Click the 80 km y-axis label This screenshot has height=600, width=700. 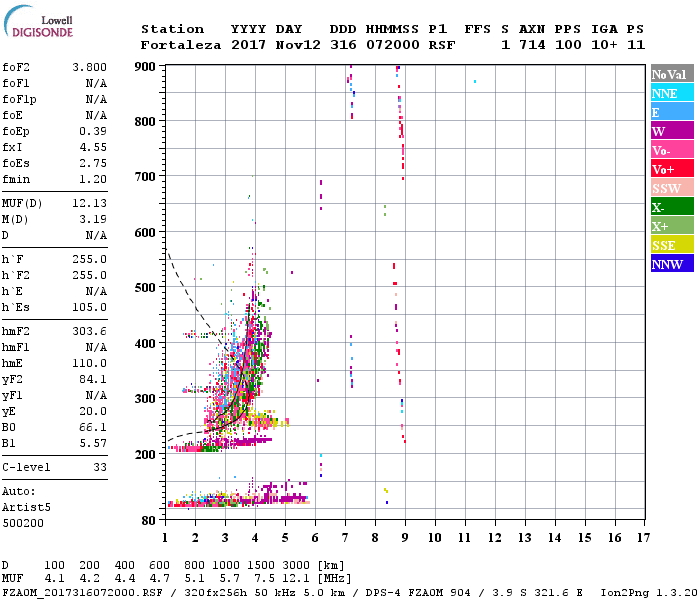click(x=149, y=521)
